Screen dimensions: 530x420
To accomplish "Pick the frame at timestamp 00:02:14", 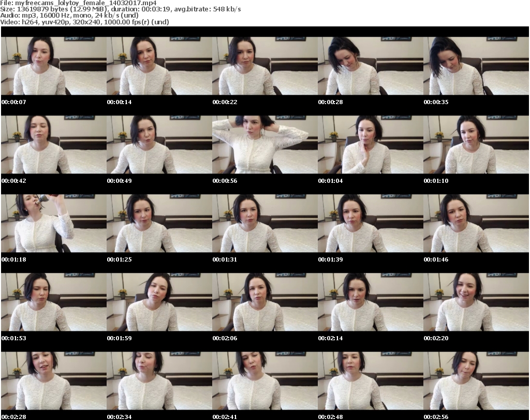I will tap(371, 302).
